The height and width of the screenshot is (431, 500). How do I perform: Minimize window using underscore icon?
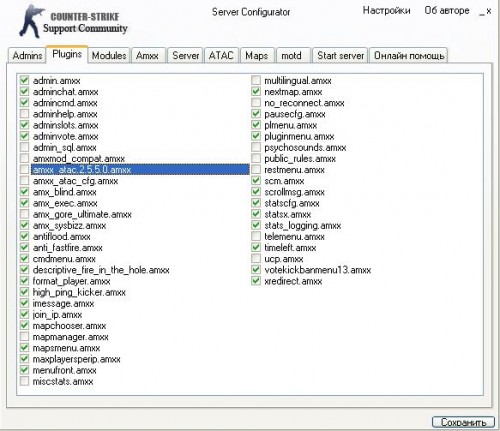click(482, 12)
